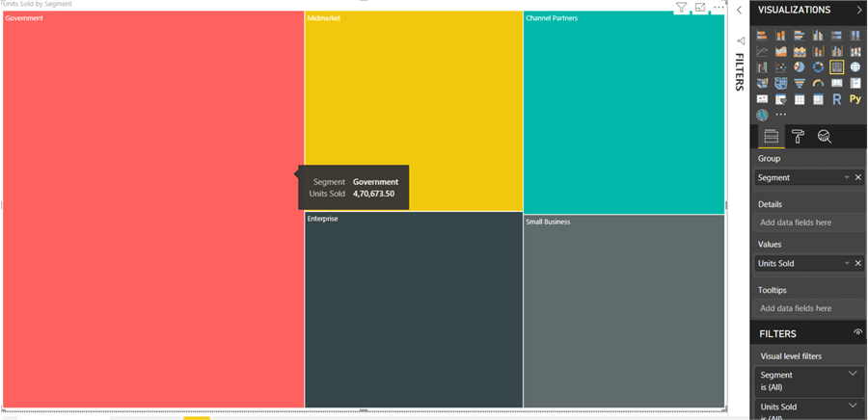Viewport: 868px width, 420px height.
Task: Select the Slicer visual
Action: [780, 99]
